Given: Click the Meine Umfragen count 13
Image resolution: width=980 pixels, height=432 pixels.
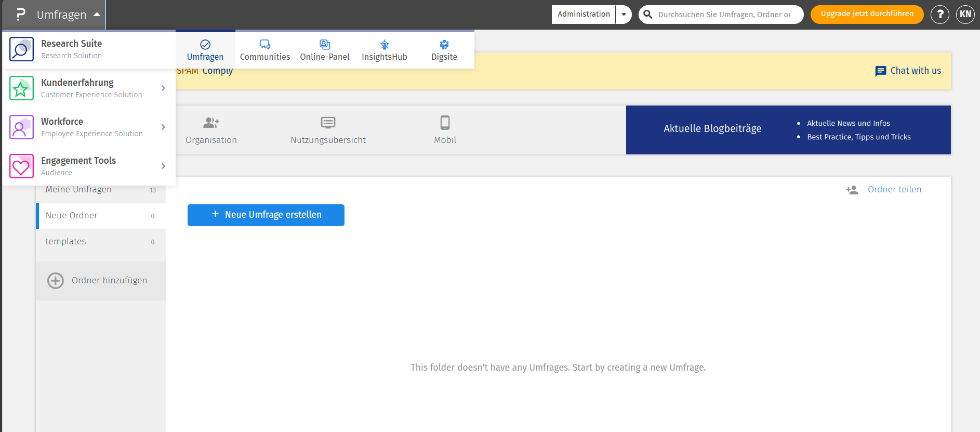Looking at the screenshot, I should [x=153, y=190].
